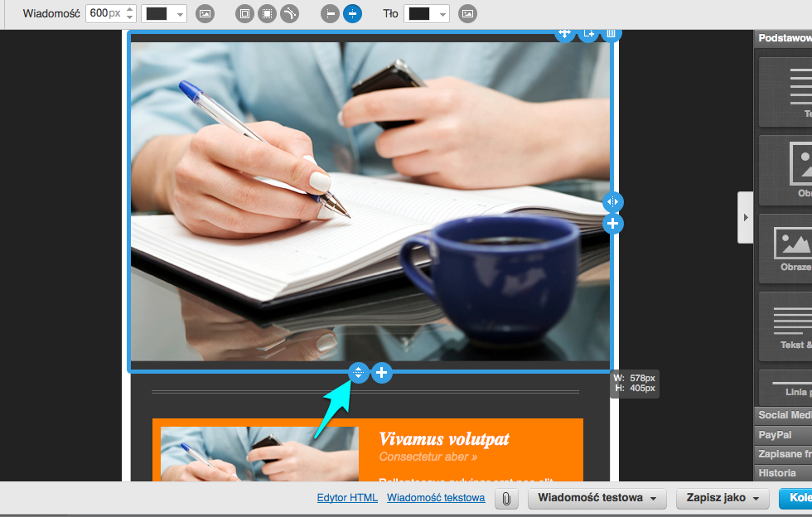This screenshot has width=812, height=517.
Task: Select the text block with lines icon
Action: coord(785,92)
